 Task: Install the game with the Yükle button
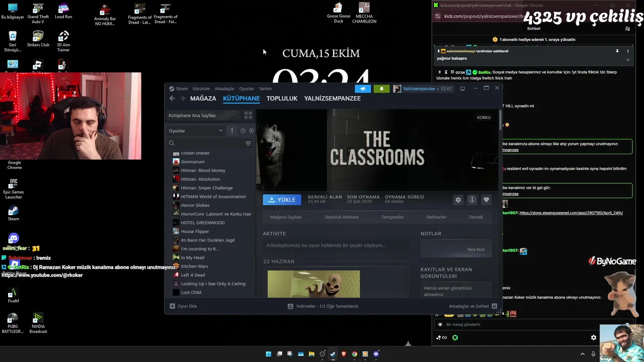pyautogui.click(x=282, y=200)
